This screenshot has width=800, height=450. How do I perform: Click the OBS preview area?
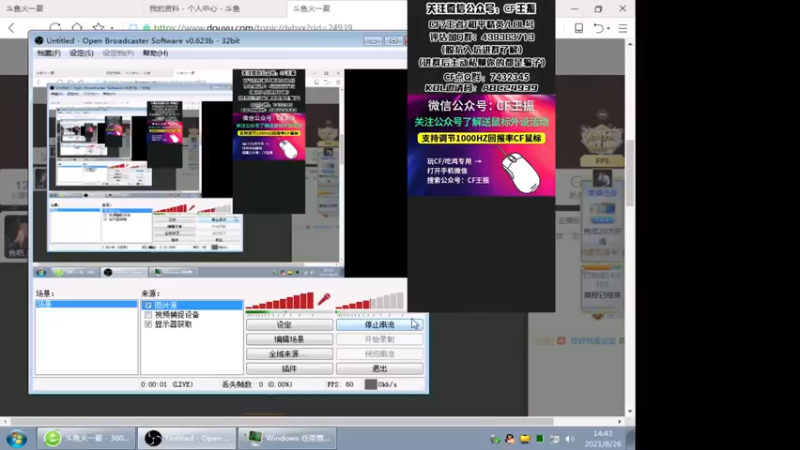click(x=220, y=173)
